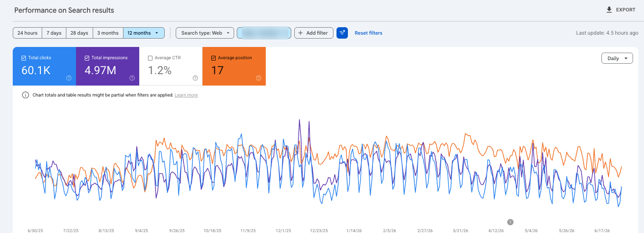Click the 11/9/25 axis date label
This screenshot has width=644, height=233.
coord(248,230)
